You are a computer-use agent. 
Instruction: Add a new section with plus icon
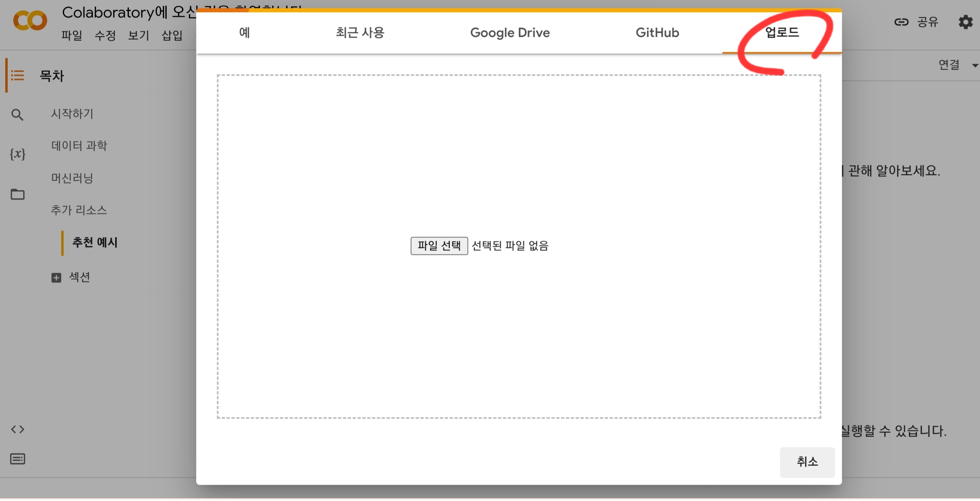[56, 278]
